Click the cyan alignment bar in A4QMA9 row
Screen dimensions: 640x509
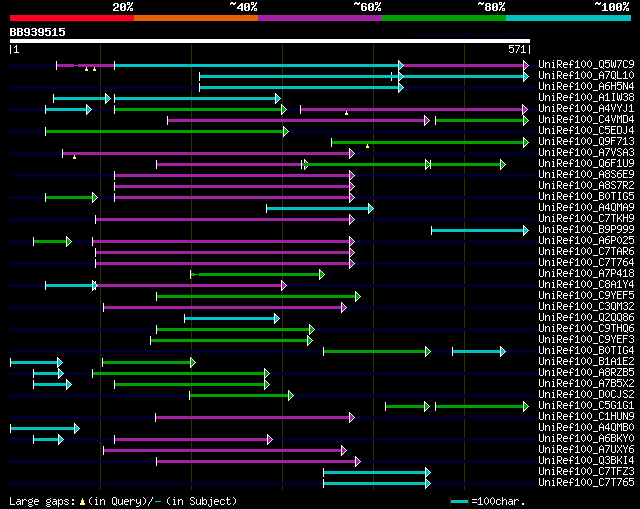coord(320,209)
